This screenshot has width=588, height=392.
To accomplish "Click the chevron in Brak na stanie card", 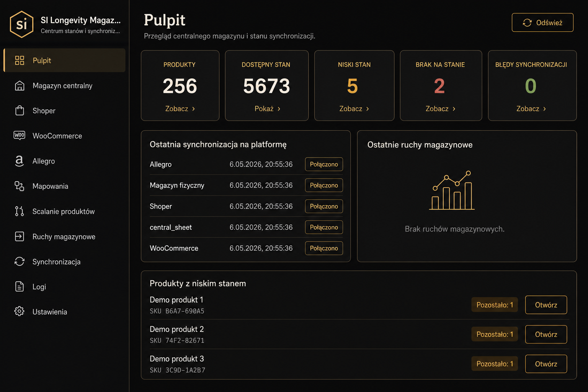I will tap(454, 109).
